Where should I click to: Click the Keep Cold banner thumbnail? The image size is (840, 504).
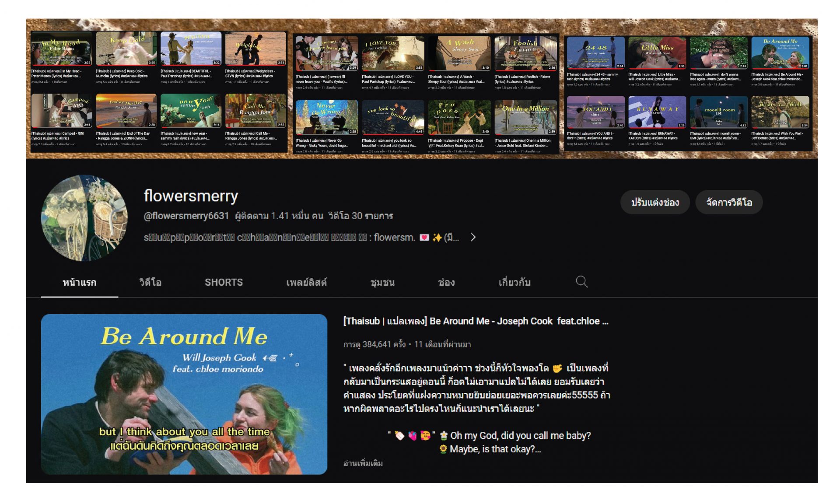pyautogui.click(x=126, y=49)
